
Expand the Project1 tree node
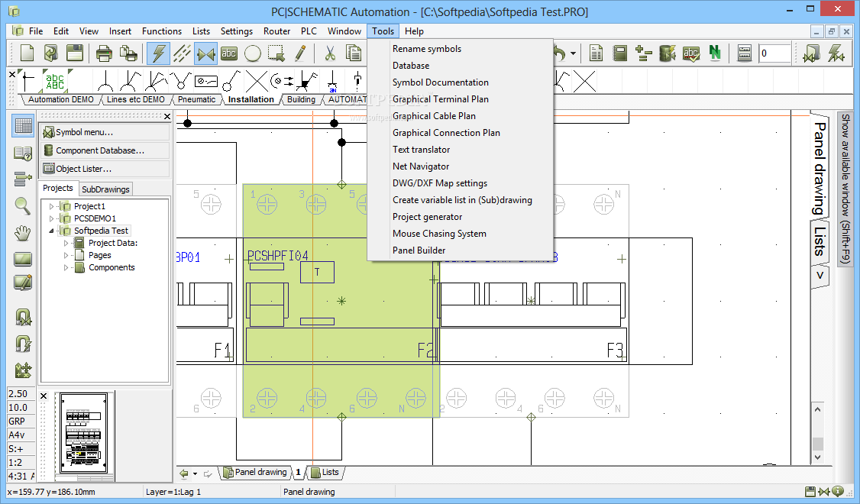point(52,206)
